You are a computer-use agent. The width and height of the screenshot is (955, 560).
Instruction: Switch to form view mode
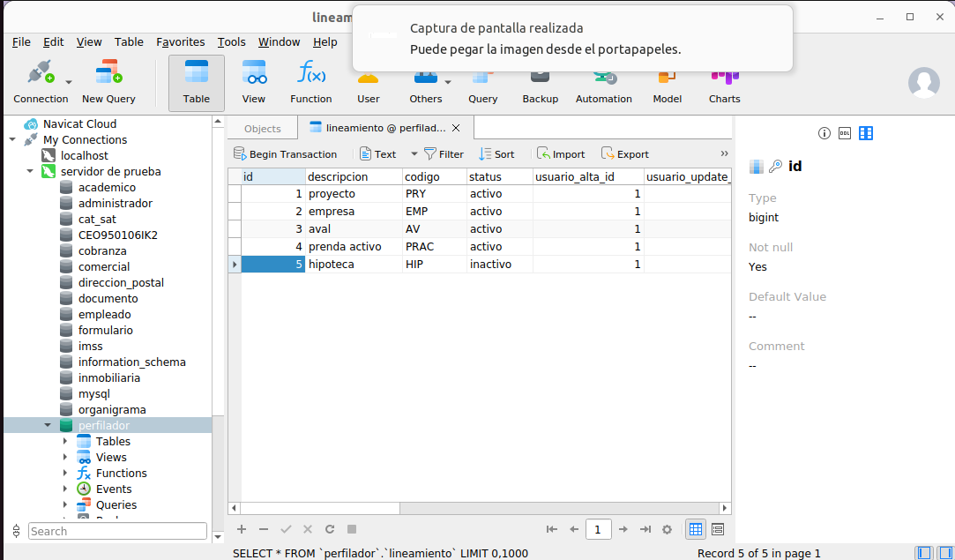pyautogui.click(x=718, y=529)
